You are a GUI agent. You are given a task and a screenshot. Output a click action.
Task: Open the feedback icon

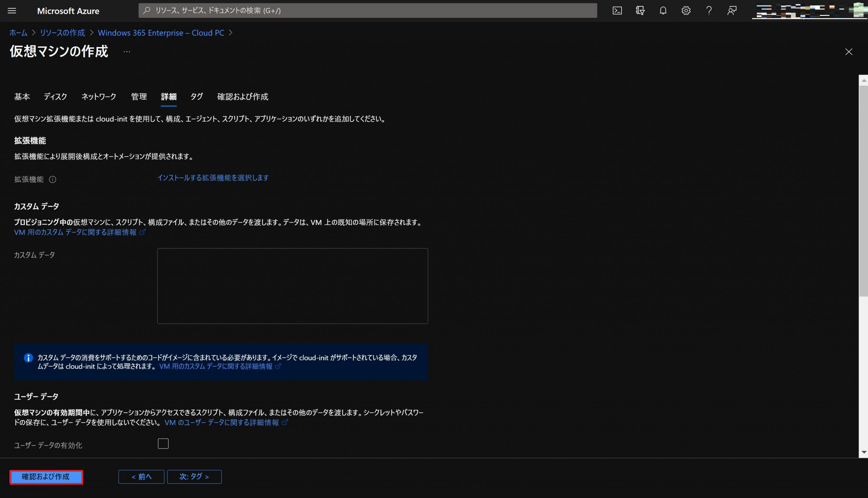coord(731,11)
